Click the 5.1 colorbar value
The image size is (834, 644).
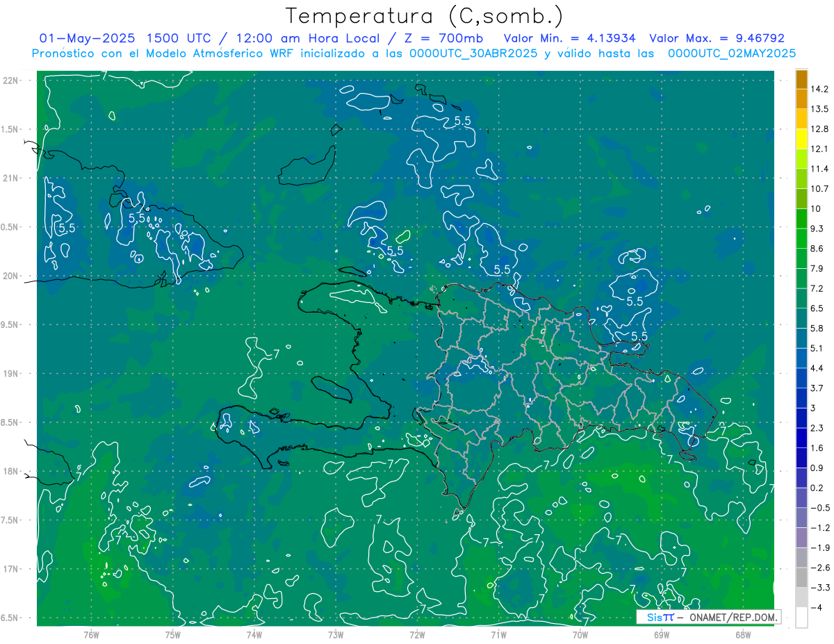(x=817, y=348)
